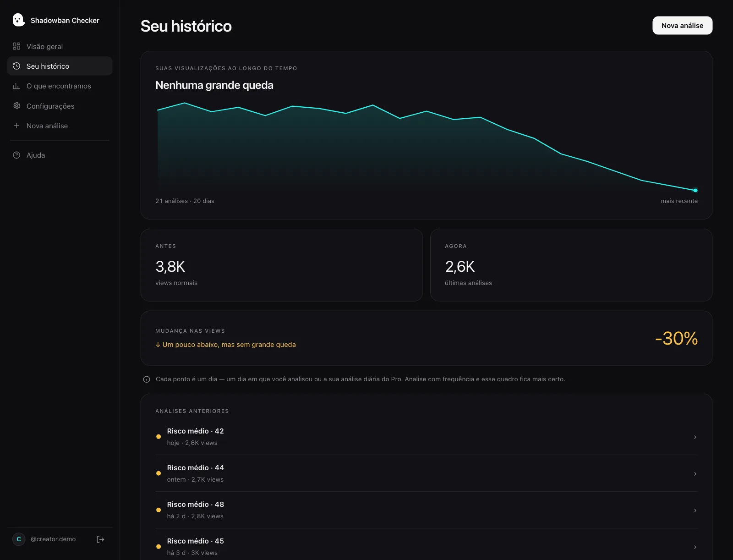This screenshot has height=560, width=733.
Task: Click the Shadowban Checker ghost logo
Action: click(18, 20)
